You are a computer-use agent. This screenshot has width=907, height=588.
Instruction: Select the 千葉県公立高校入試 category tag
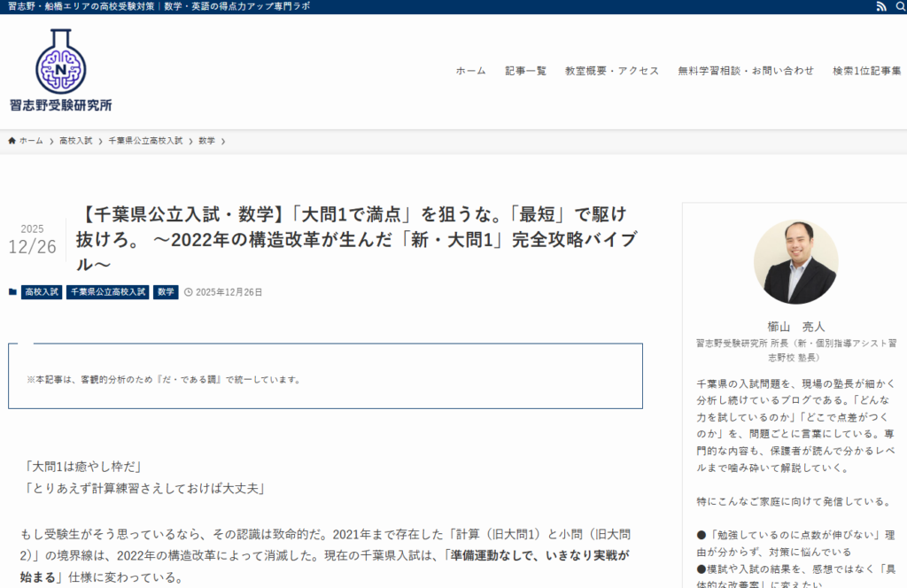(x=107, y=292)
